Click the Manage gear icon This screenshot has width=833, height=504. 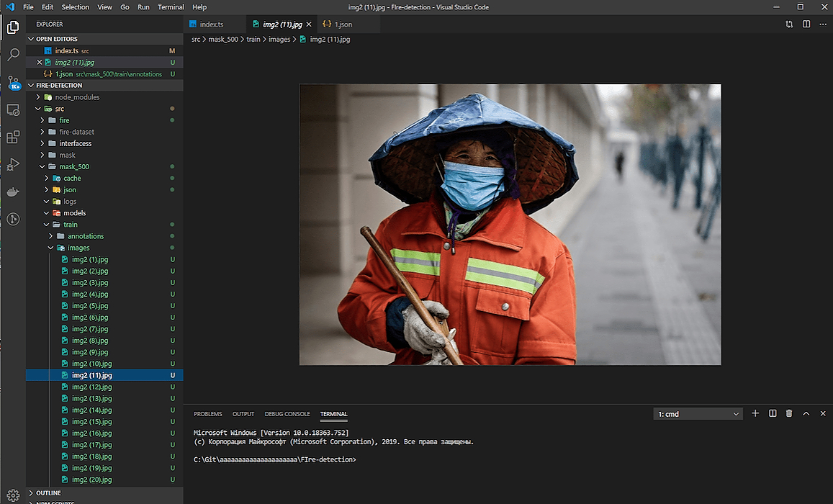(13, 495)
